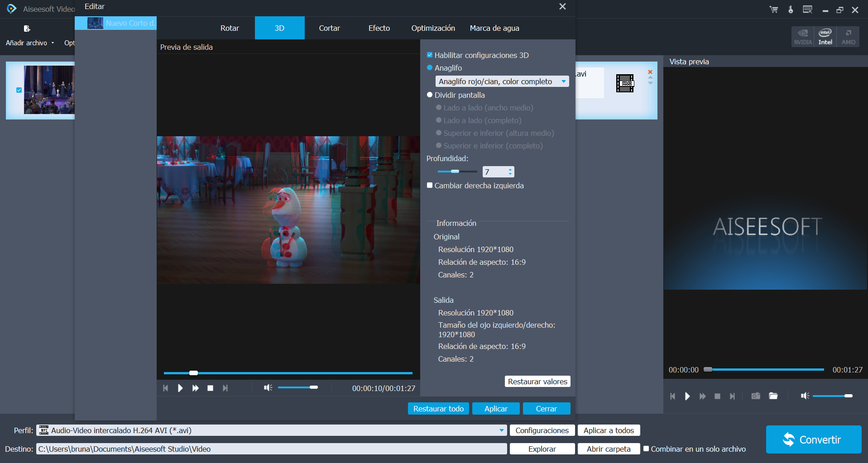Choose Lado a lado (ancho medio)
The height and width of the screenshot is (463, 868).
tap(438, 108)
